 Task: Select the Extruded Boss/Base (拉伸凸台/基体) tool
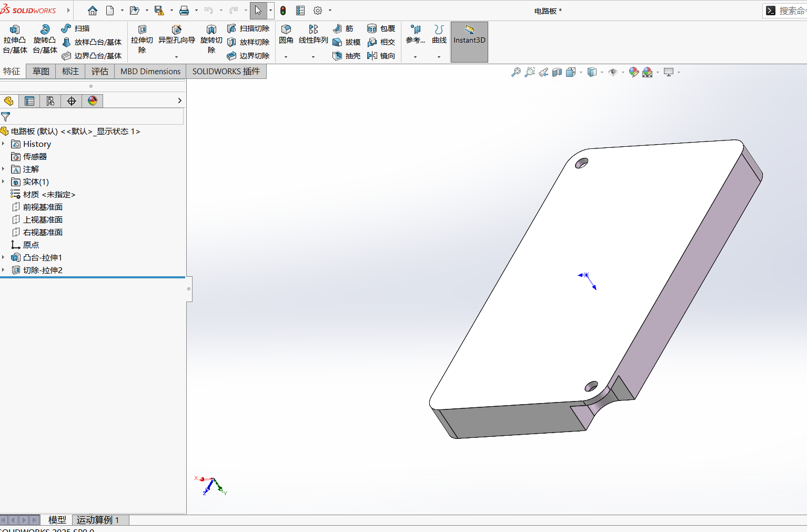15,39
